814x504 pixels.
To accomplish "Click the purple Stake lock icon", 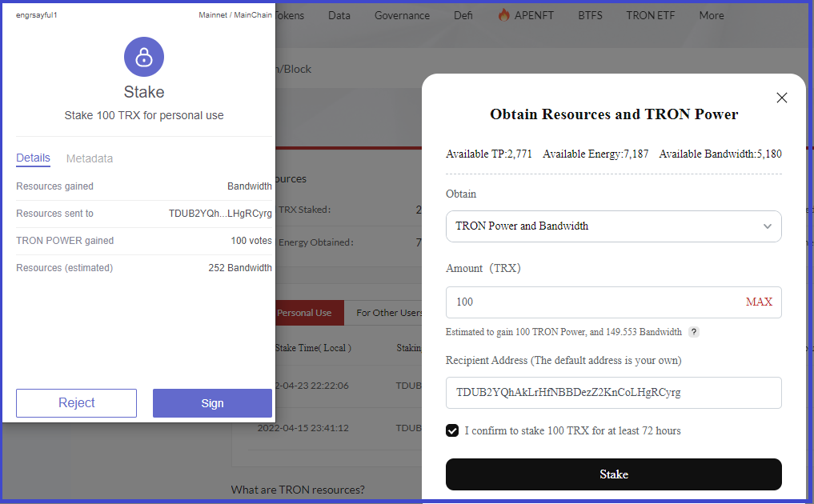I will [x=144, y=57].
